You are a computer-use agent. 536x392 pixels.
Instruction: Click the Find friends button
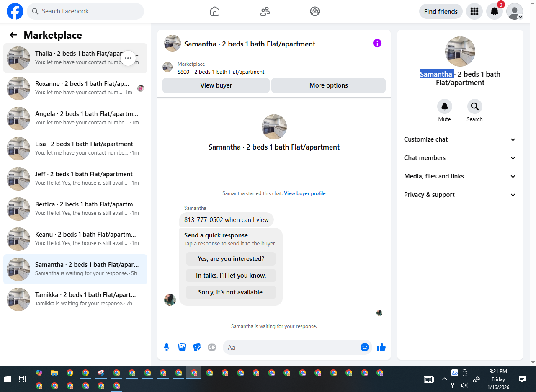(441, 11)
